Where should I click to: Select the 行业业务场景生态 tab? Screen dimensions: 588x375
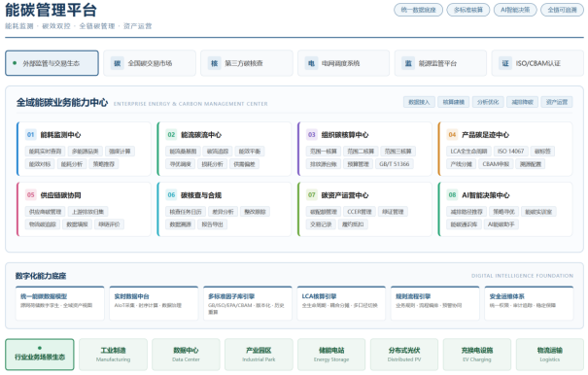(40, 355)
